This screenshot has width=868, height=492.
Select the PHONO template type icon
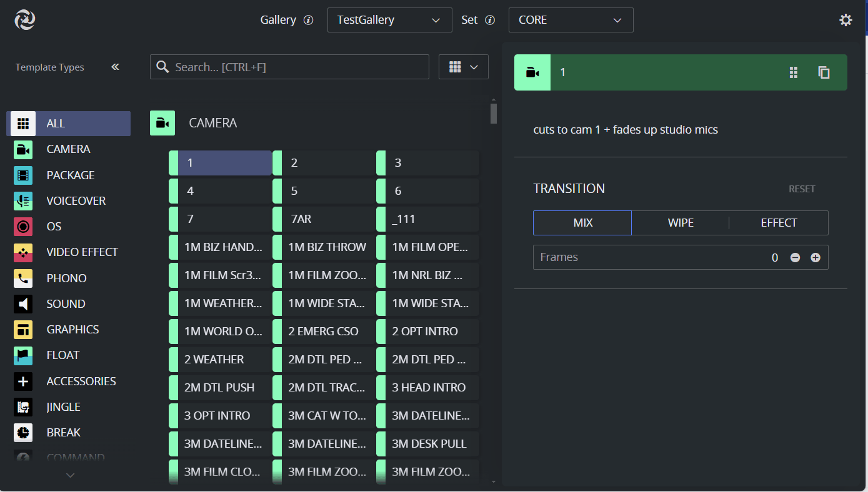[23, 278]
